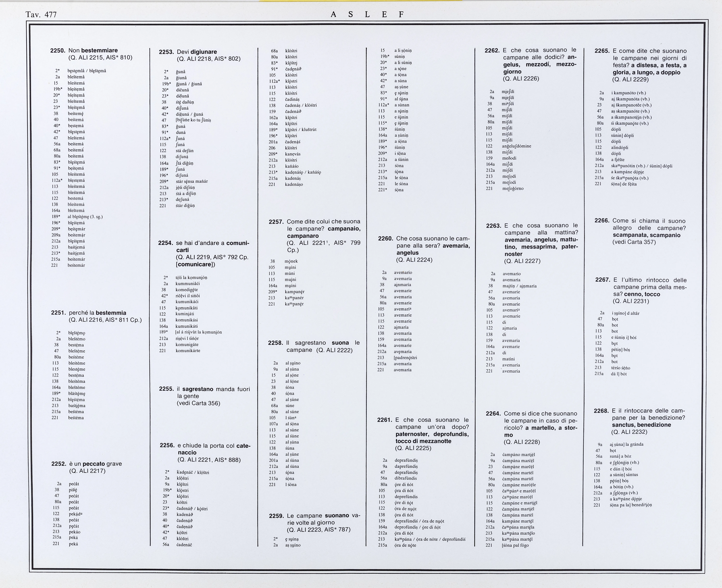The height and width of the screenshot is (588, 722).
Task: Click the 'ASLEF' page header title
Action: (367, 14)
